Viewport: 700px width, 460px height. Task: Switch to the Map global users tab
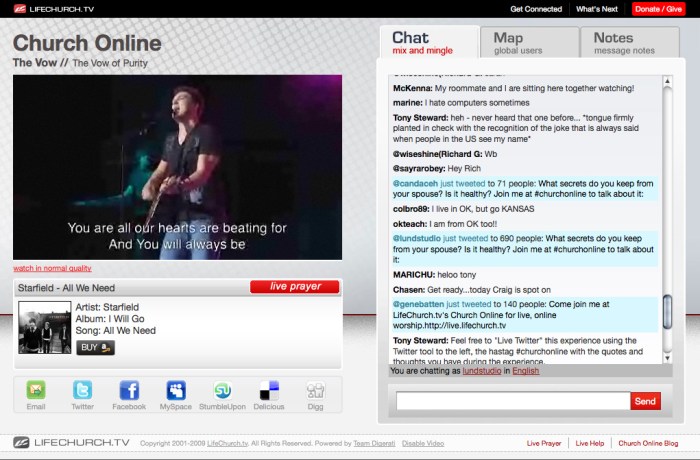coord(530,42)
